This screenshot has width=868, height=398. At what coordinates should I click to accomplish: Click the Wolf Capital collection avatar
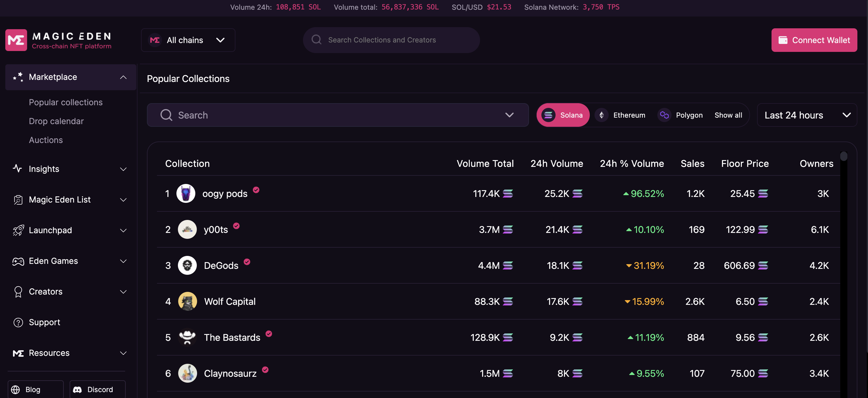187,301
